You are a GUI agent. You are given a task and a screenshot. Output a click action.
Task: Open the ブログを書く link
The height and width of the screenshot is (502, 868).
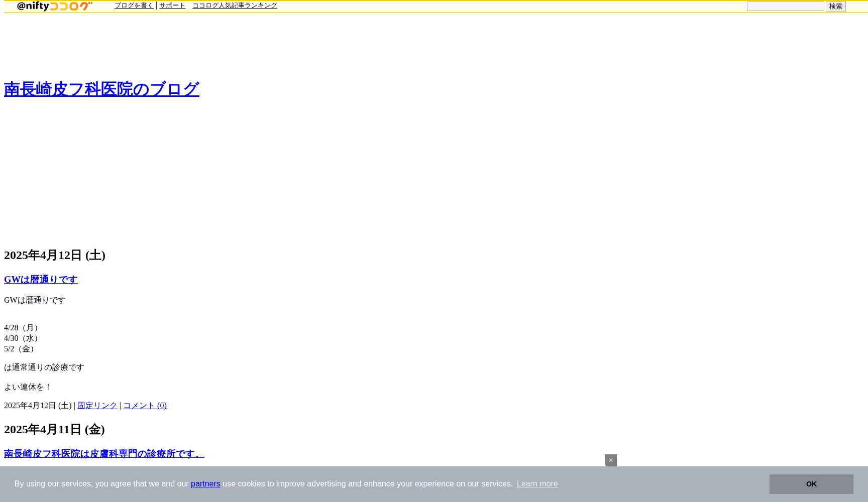click(x=134, y=6)
